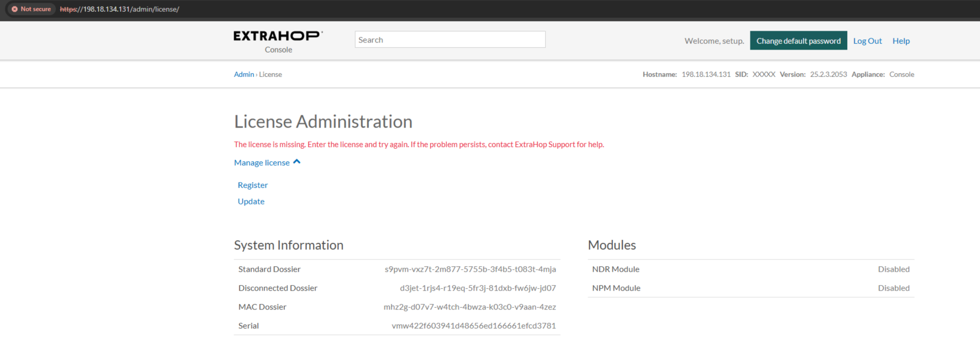The height and width of the screenshot is (358, 980).
Task: Click the Hostname value 198.18.134.131
Action: point(706,74)
